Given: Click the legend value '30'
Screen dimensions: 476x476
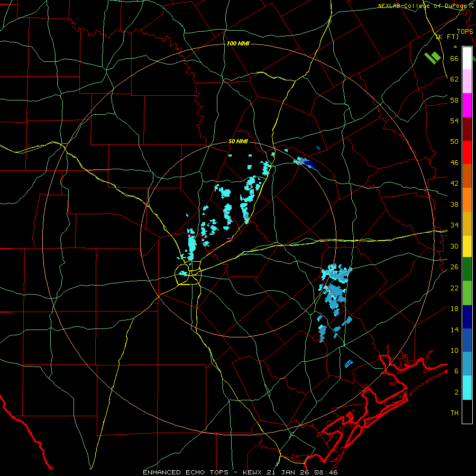Looking at the screenshot, I should [x=454, y=246].
